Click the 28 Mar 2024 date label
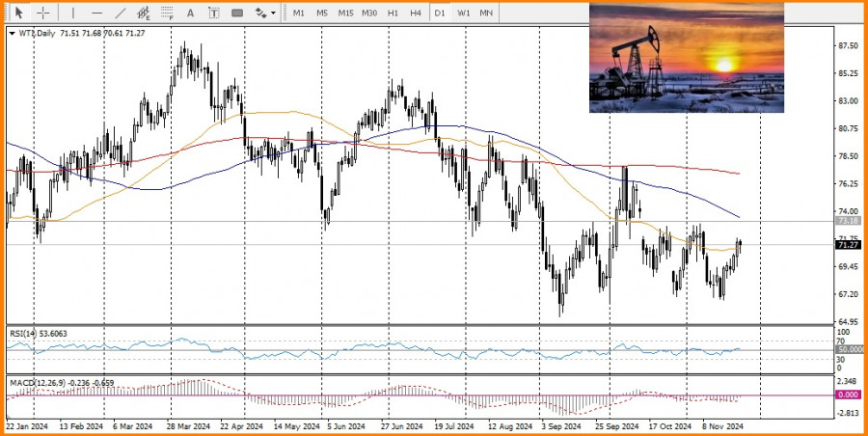 188,426
